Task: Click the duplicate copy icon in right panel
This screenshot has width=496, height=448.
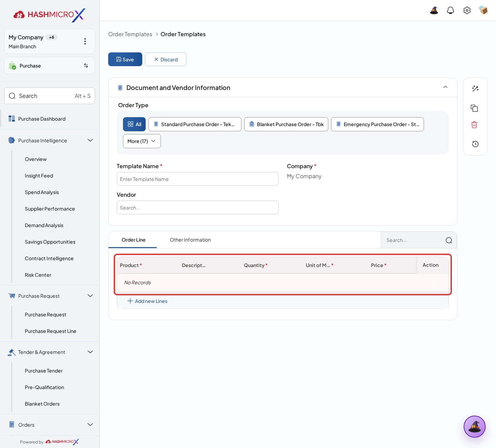Action: [474, 108]
